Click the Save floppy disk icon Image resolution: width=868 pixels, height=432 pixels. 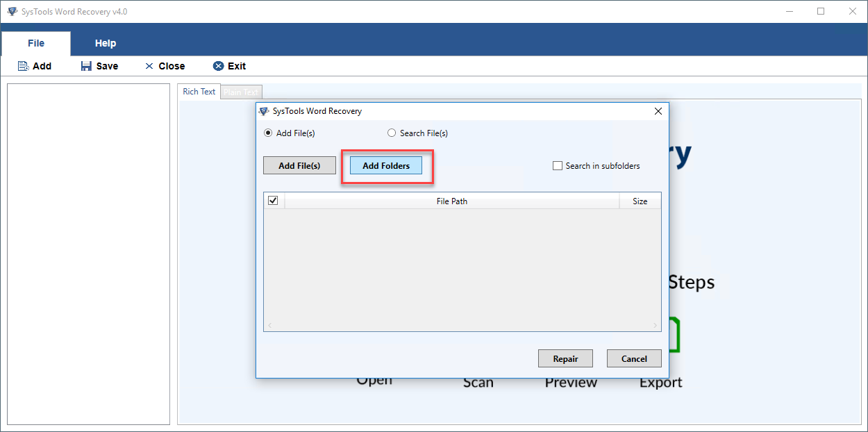[x=86, y=66]
